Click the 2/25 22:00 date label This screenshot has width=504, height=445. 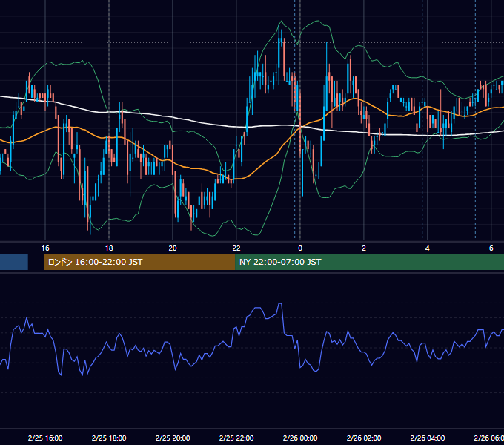tap(236, 438)
